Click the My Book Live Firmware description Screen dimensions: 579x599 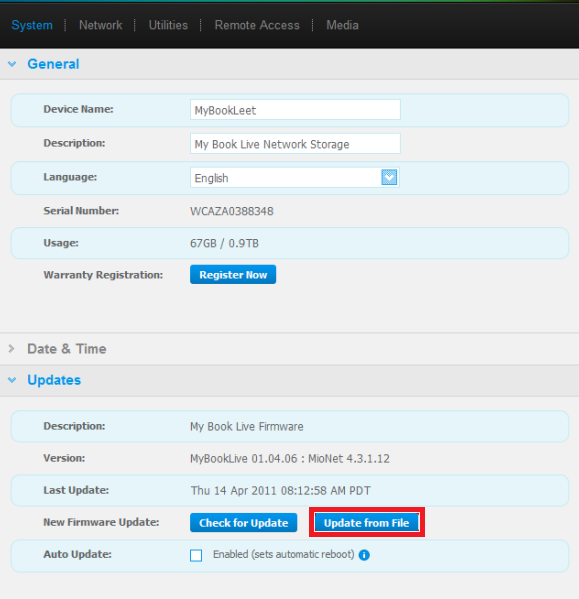pos(247,426)
